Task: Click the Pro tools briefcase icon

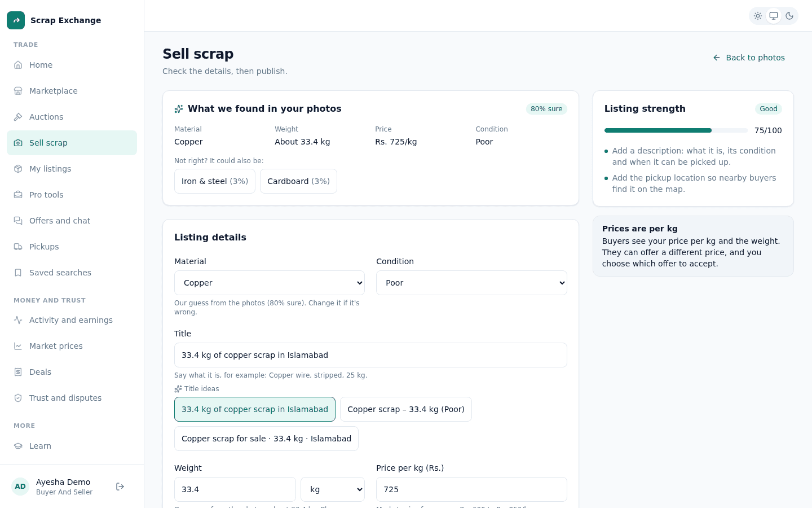Action: pyautogui.click(x=18, y=195)
